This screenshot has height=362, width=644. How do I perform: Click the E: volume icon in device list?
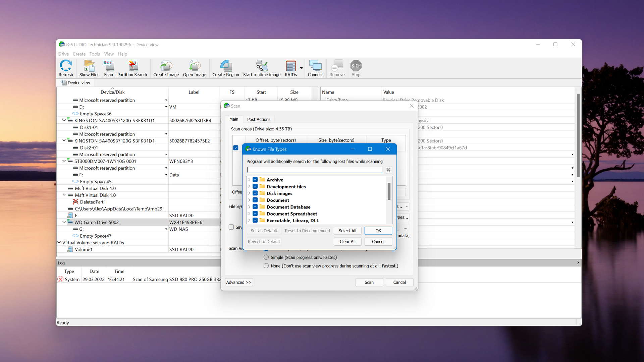pos(70,215)
